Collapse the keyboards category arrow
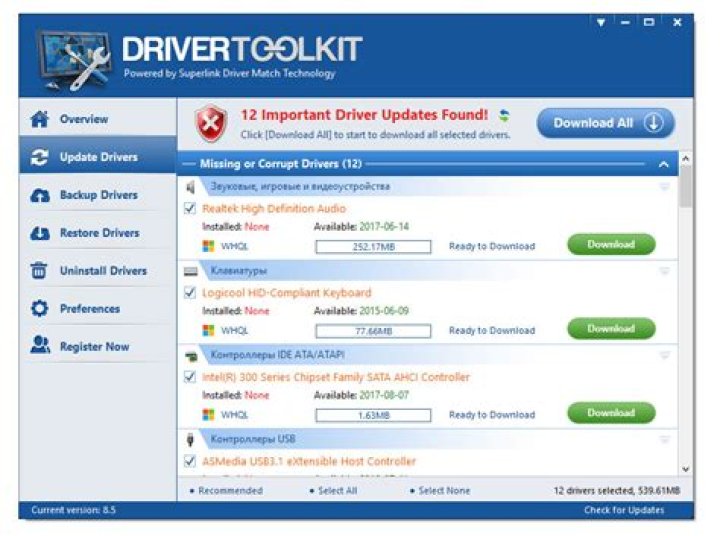Image resolution: width=720 pixels, height=536 pixels. pos(664,271)
